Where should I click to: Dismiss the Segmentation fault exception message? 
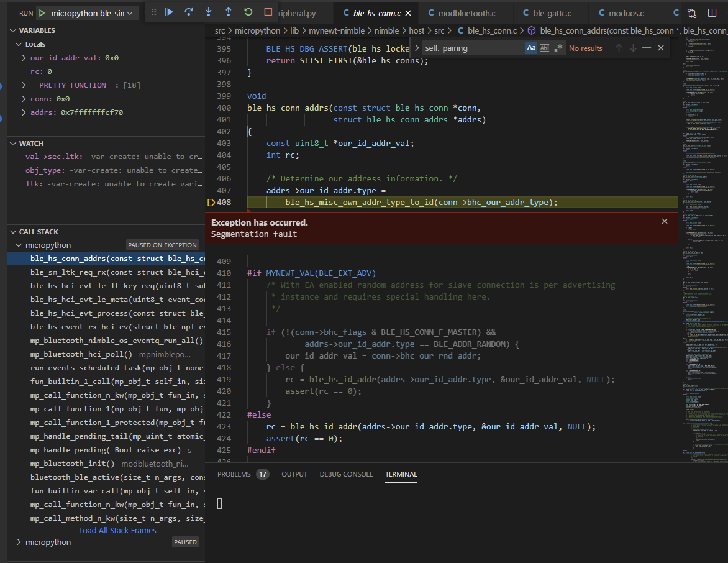tap(664, 221)
